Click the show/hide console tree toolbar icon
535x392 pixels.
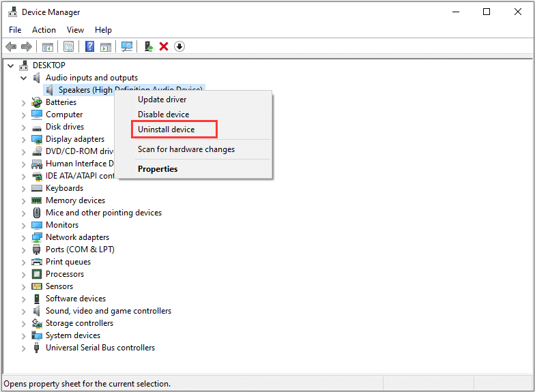[x=47, y=46]
